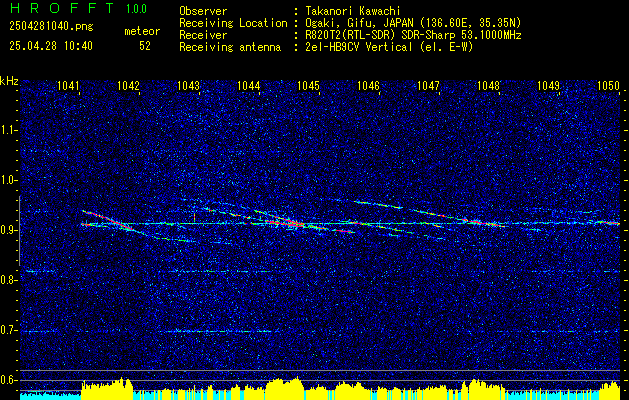The height and width of the screenshot is (400, 629).
Task: Click the 1045 time axis marker
Action: tap(308, 86)
